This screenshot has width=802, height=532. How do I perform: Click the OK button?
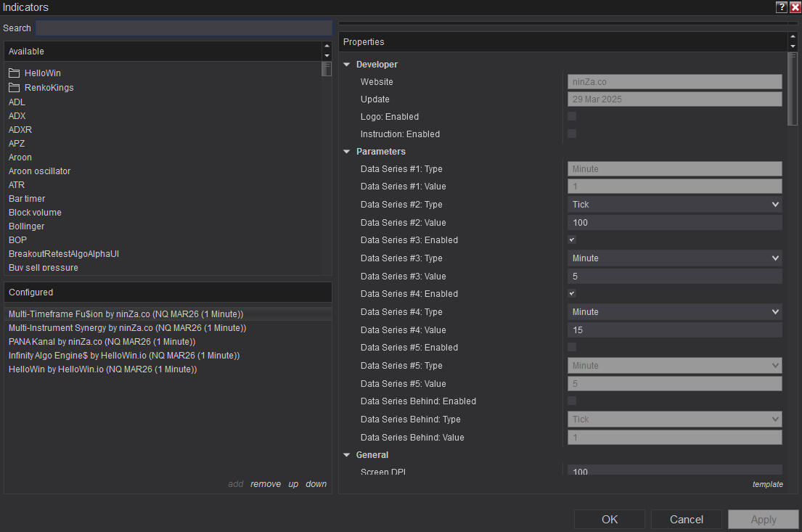(x=609, y=519)
